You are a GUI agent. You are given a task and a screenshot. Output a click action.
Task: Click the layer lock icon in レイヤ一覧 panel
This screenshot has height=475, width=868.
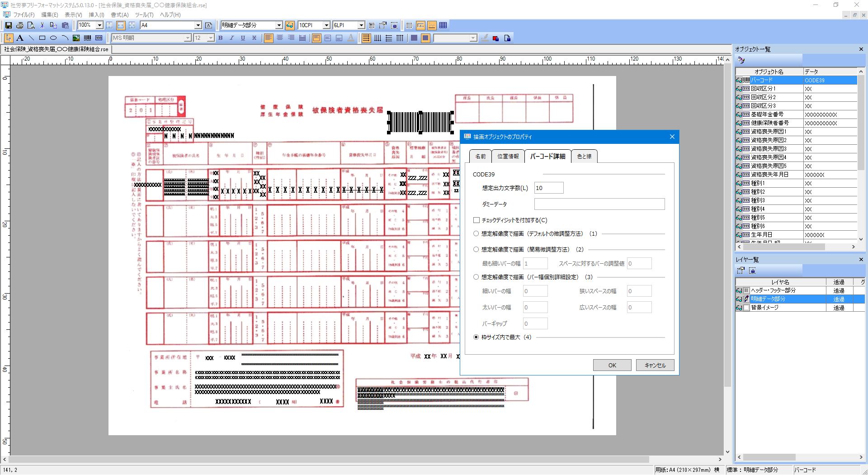point(752,271)
